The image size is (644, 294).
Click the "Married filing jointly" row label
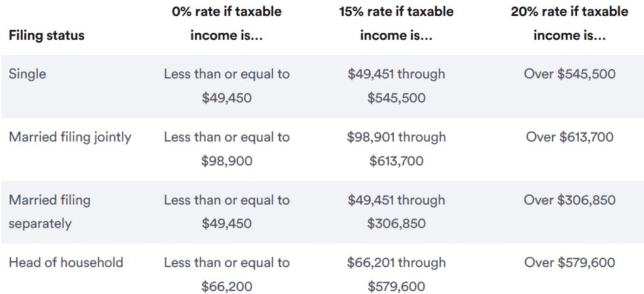coord(70,137)
